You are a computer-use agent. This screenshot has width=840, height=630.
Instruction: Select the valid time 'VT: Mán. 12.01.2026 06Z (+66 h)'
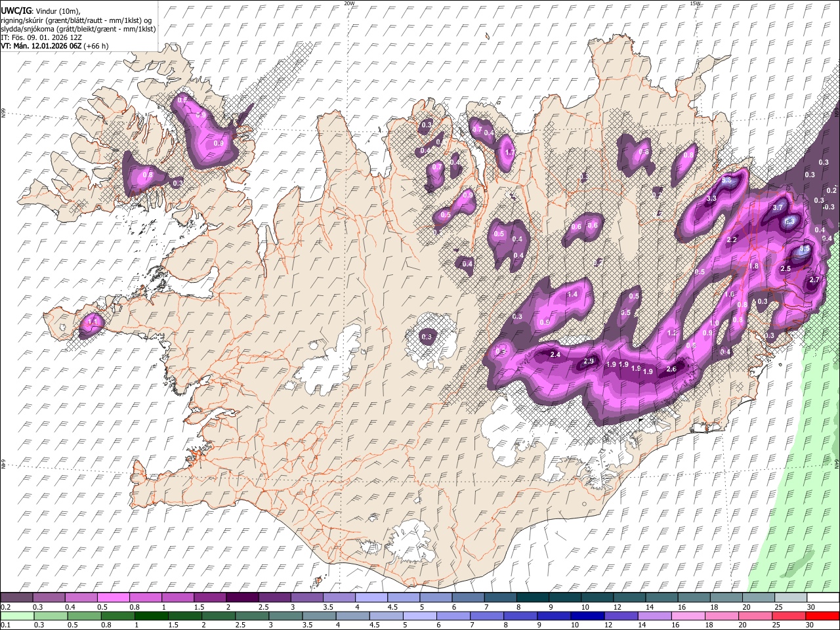(x=54, y=46)
